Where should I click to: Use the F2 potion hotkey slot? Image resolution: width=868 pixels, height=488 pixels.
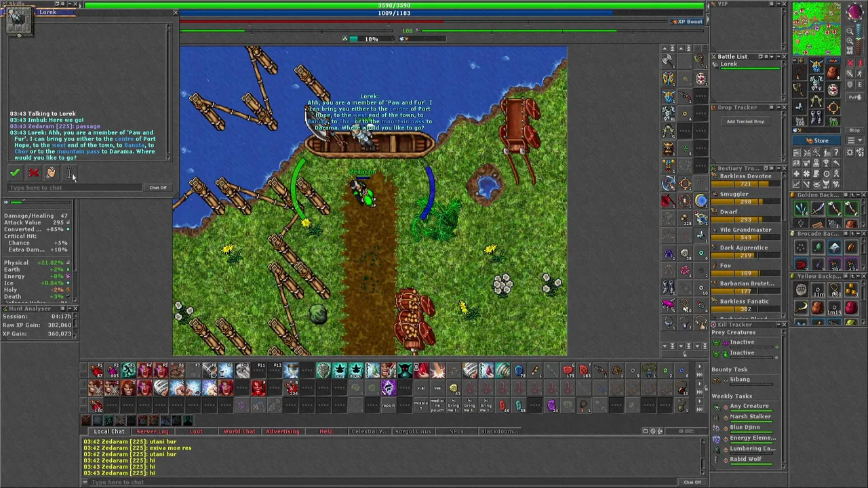112,371
